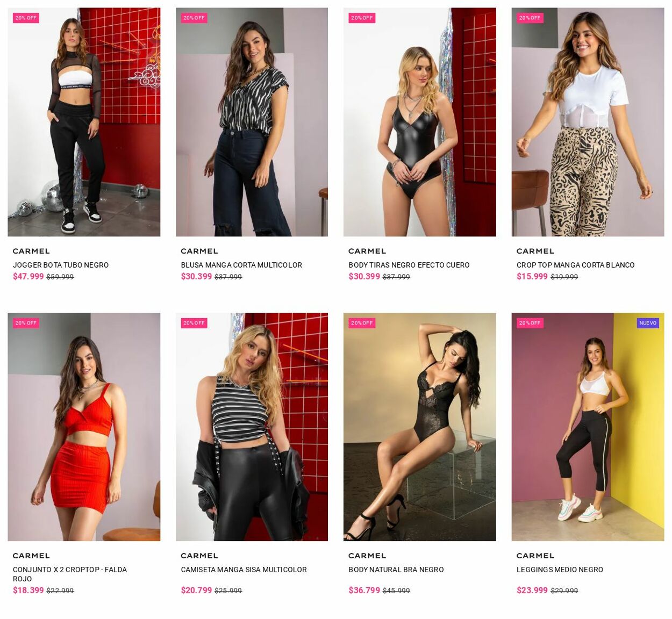
Task: Click the $36.799 price of Body Natural Bra
Action: click(364, 590)
